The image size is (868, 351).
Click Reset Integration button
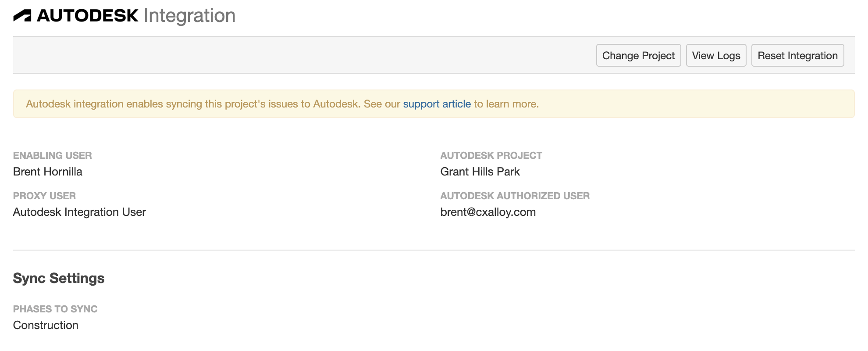pos(797,55)
